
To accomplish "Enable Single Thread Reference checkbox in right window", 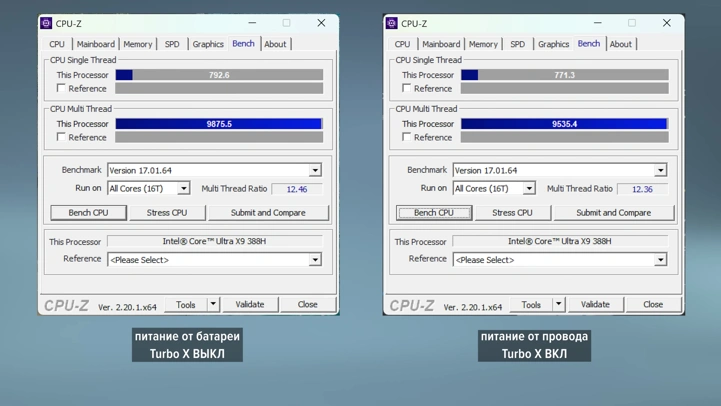I will pos(406,88).
